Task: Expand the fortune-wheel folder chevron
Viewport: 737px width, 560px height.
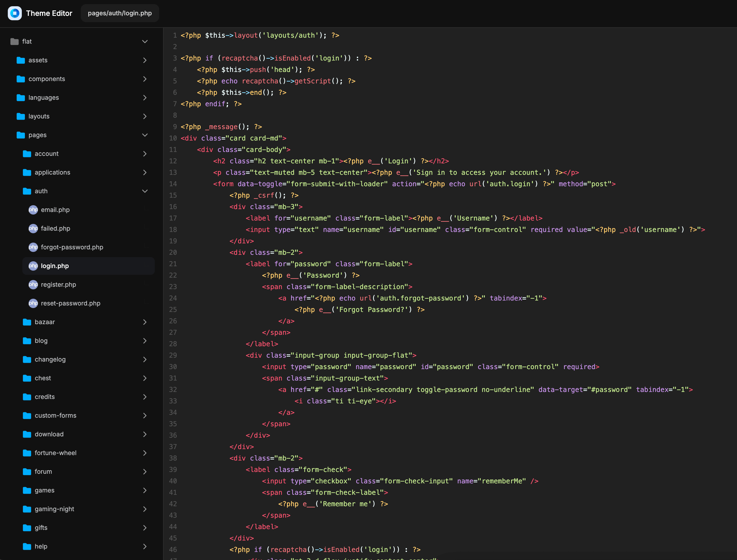Action: [145, 453]
